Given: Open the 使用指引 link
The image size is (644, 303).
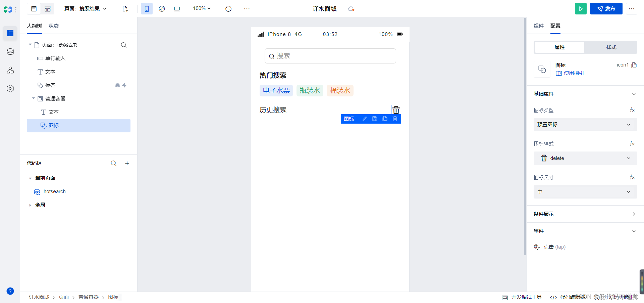Looking at the screenshot, I should [x=570, y=73].
